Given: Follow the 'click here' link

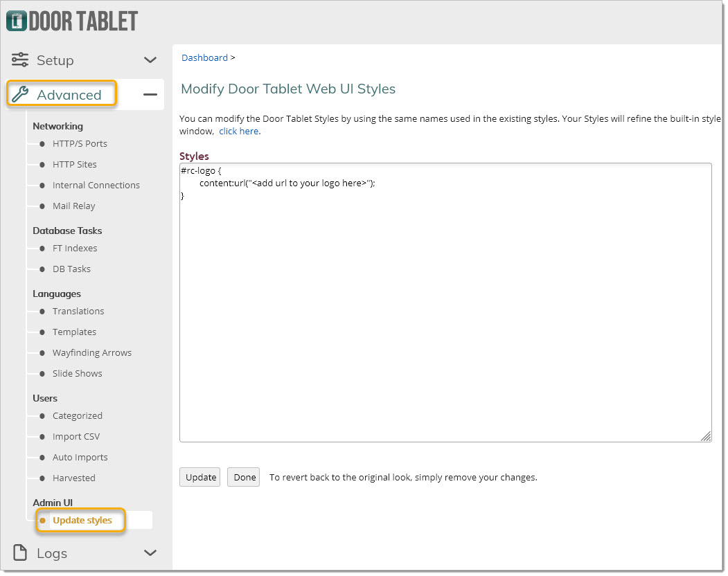Looking at the screenshot, I should click(x=239, y=132).
